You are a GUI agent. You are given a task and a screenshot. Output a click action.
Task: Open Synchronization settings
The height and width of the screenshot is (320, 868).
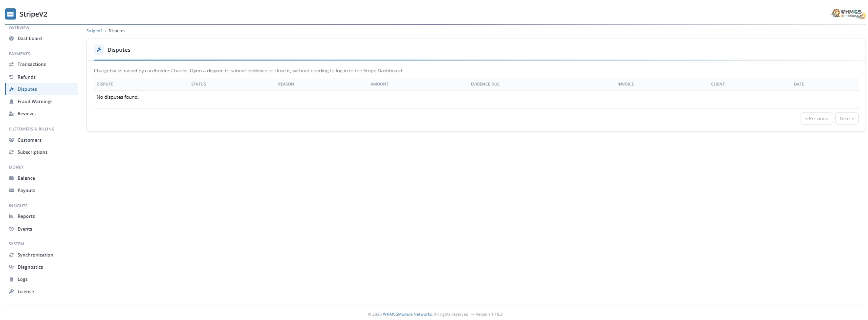pos(42,255)
